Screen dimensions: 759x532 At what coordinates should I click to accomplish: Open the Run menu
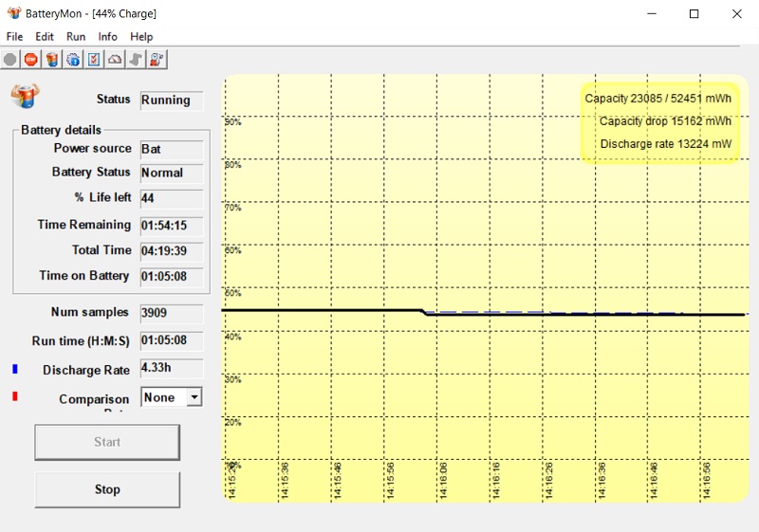[76, 36]
